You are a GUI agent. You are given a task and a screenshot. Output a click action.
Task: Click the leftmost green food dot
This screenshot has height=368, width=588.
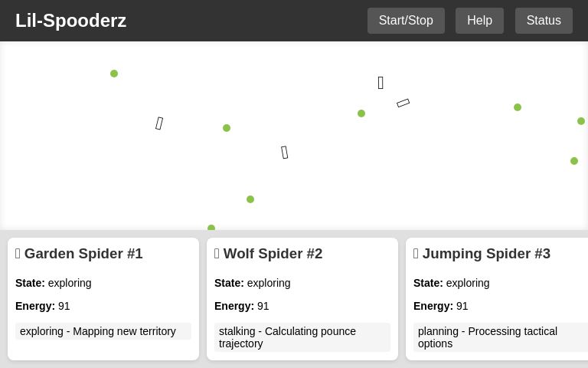click(x=114, y=74)
